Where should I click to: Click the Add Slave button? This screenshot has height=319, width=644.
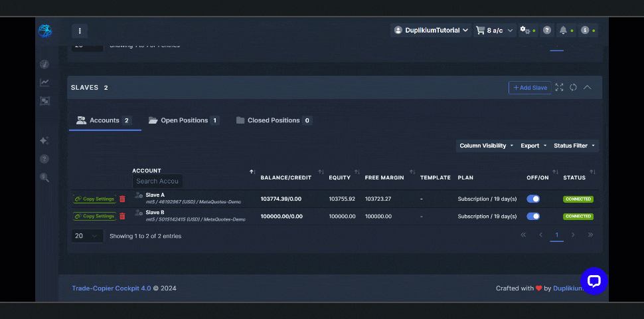tap(530, 88)
